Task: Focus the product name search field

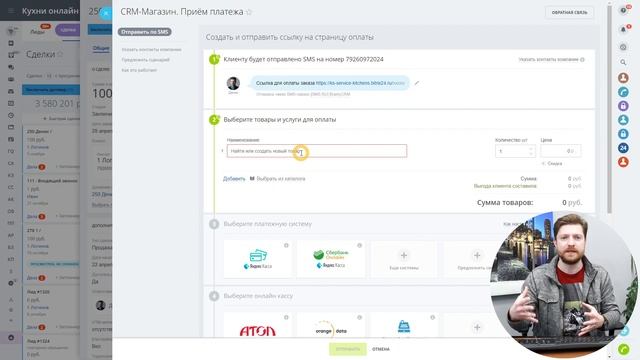Action: click(317, 151)
